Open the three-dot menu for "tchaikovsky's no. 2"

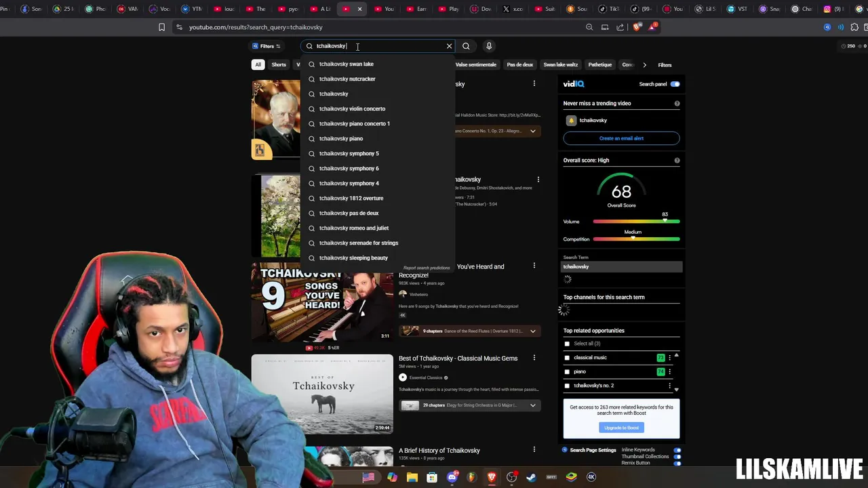coord(669,386)
